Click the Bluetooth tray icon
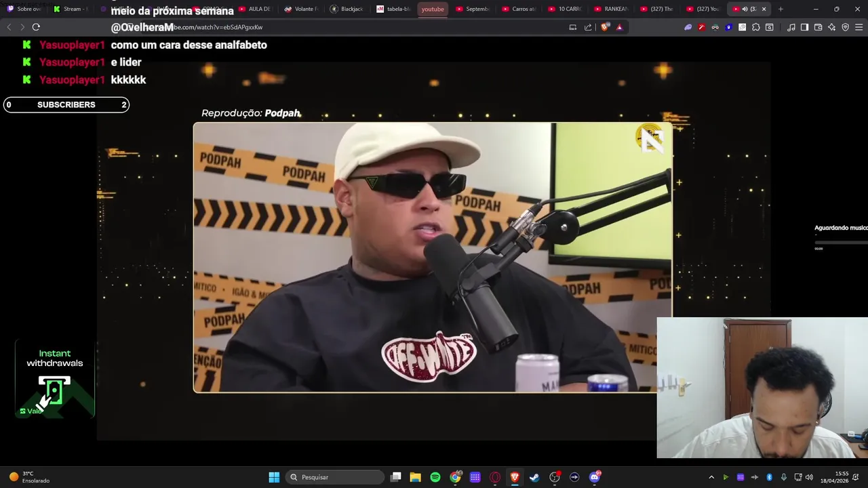 [x=769, y=477]
